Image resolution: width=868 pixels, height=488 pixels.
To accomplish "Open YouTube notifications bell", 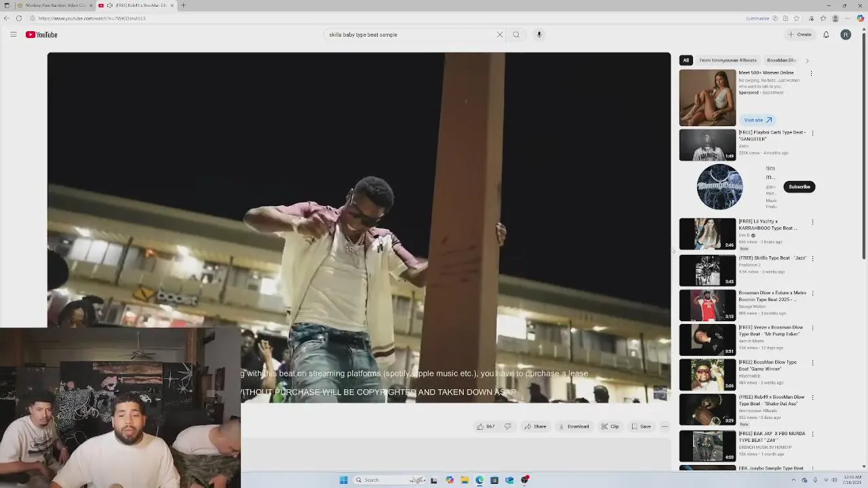I will [826, 35].
